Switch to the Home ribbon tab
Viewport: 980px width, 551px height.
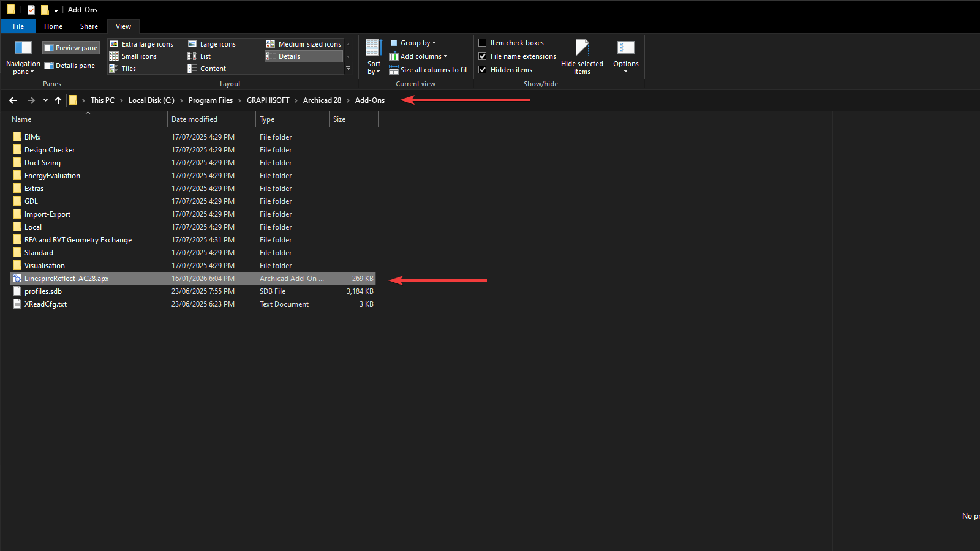click(x=53, y=26)
